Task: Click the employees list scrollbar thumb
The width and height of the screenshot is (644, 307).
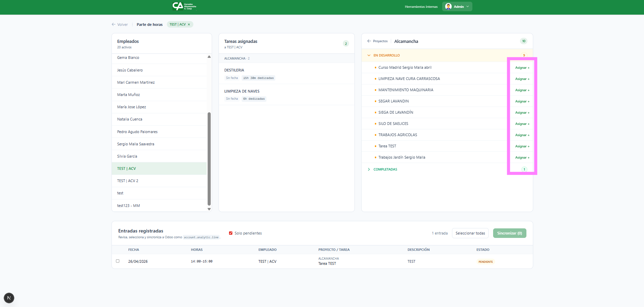Action: coord(209,158)
